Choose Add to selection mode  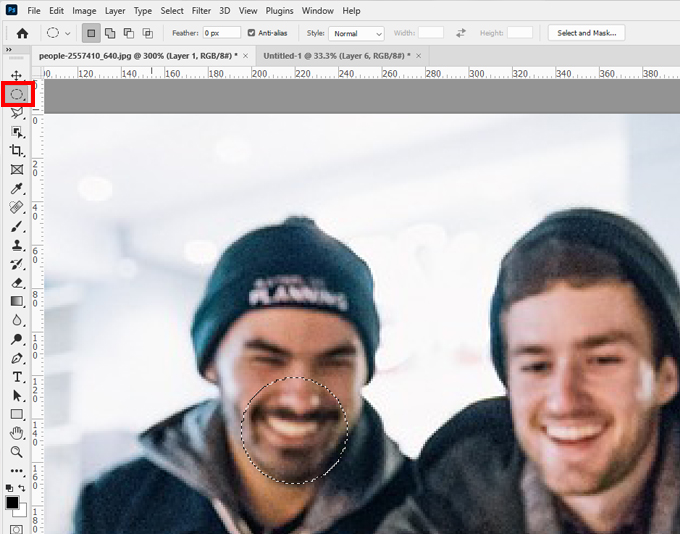pos(110,33)
